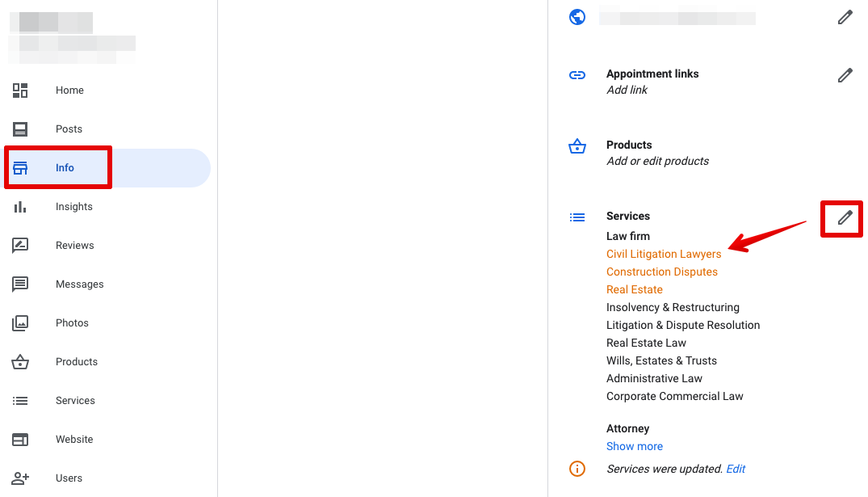The image size is (868, 497).
Task: Click the Photos icon in sidebar
Action: 20,323
